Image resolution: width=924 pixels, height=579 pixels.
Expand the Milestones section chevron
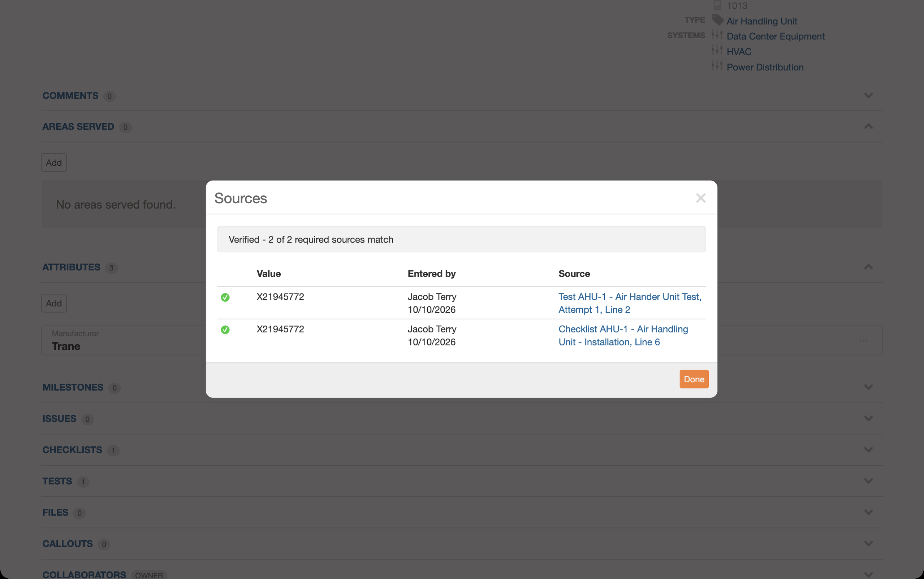coord(868,387)
